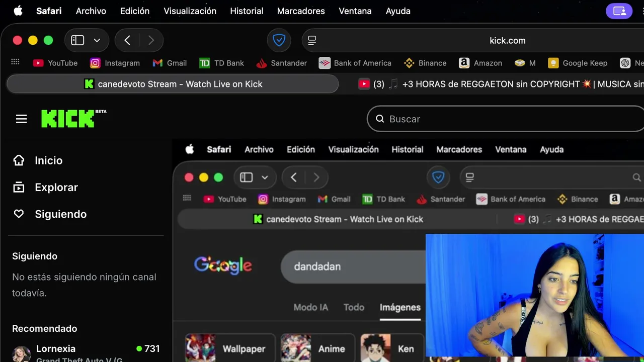
Task: Go back with the Safari back arrow
Action: coord(127,40)
